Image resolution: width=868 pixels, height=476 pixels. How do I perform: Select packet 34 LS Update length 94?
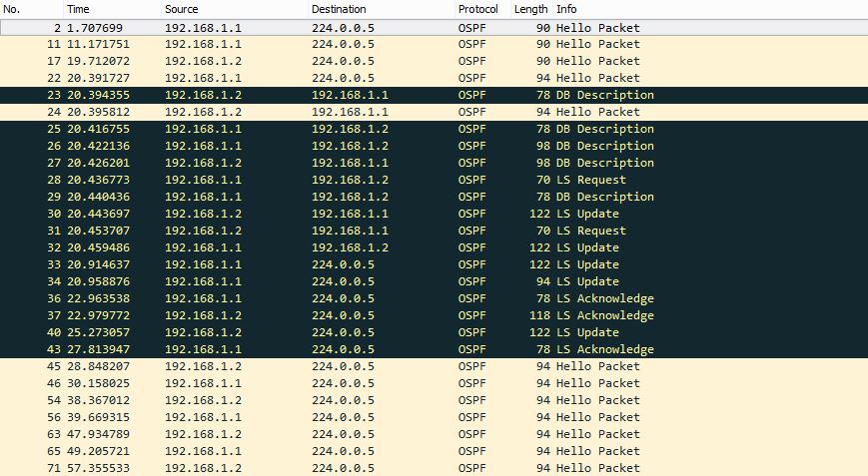click(434, 281)
